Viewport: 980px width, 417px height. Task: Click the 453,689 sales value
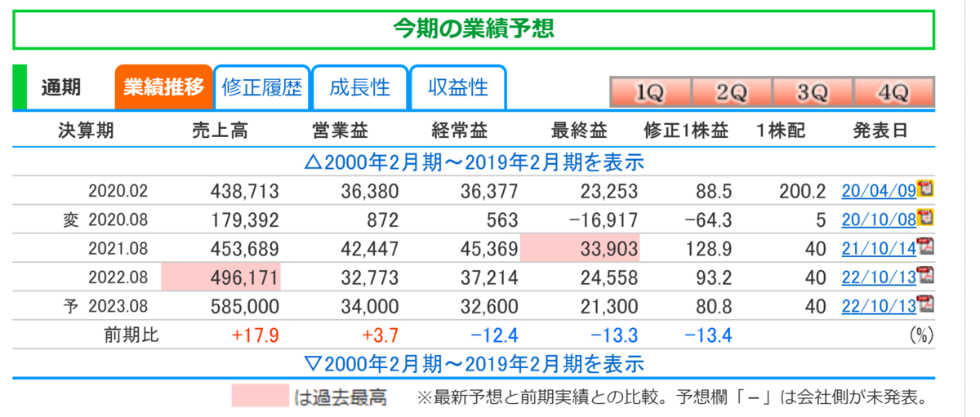[x=243, y=249]
